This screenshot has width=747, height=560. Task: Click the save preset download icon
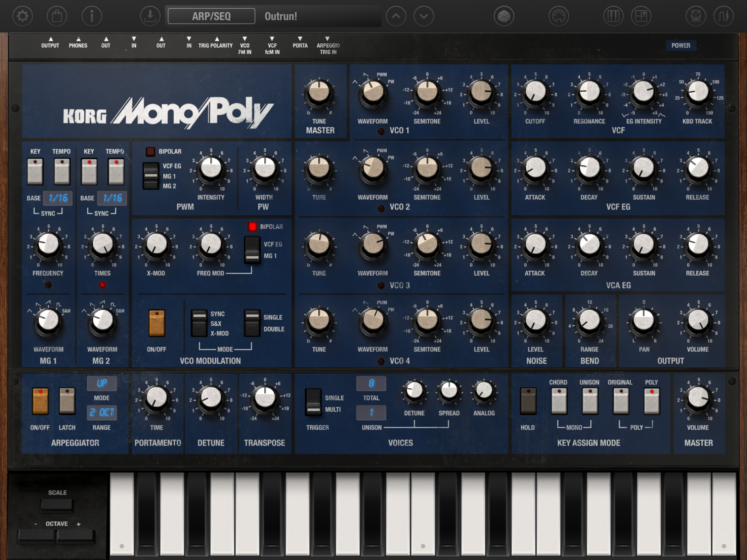[150, 16]
